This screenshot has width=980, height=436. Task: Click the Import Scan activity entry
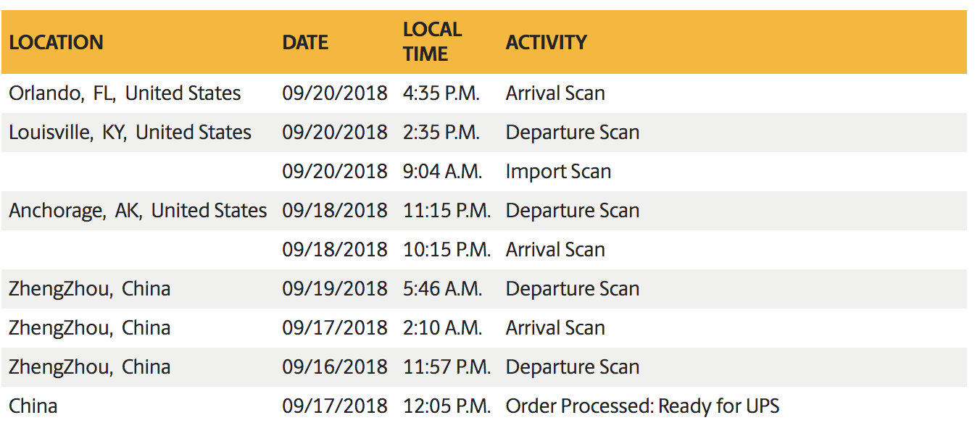558,172
